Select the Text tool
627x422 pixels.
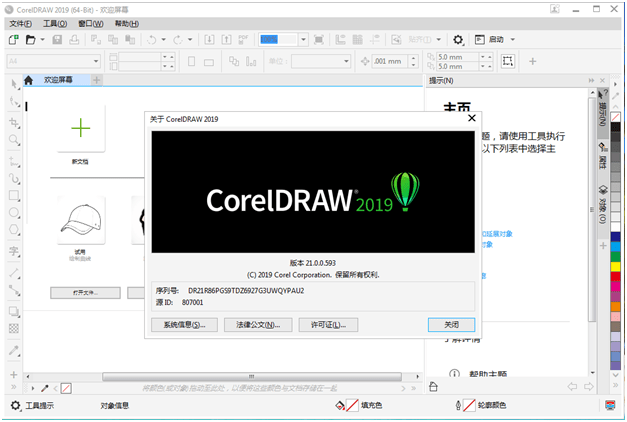(14, 251)
